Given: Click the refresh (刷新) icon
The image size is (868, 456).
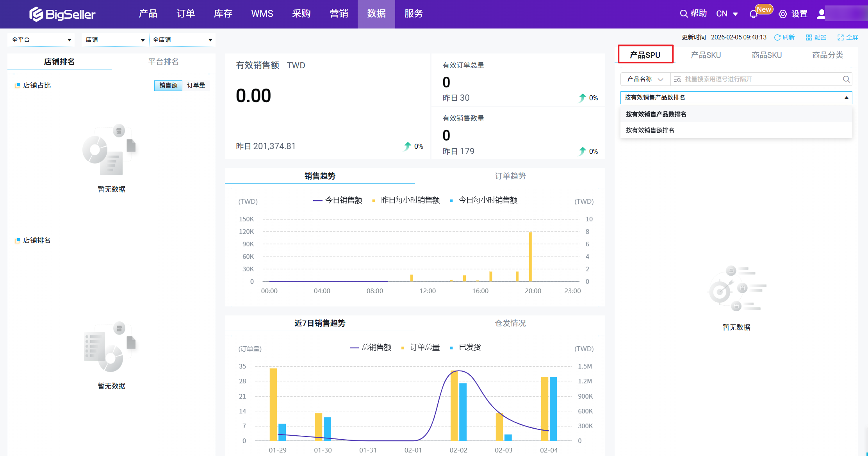Looking at the screenshot, I should pyautogui.click(x=777, y=37).
